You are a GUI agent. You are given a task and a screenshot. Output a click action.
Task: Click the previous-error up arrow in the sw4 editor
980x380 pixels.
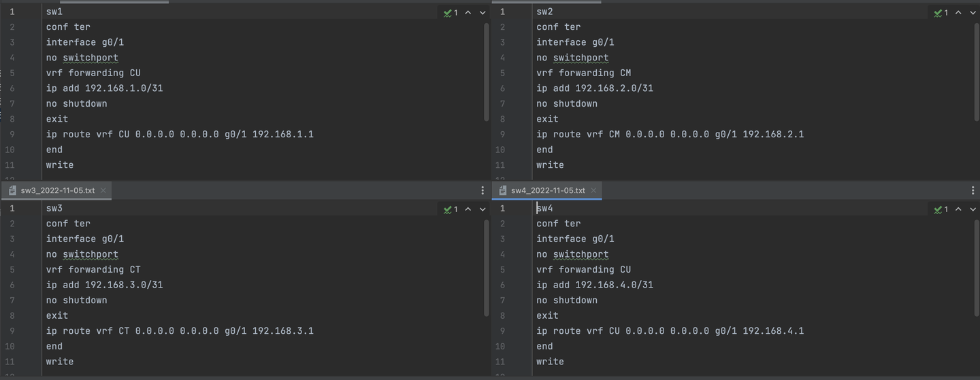click(x=958, y=209)
